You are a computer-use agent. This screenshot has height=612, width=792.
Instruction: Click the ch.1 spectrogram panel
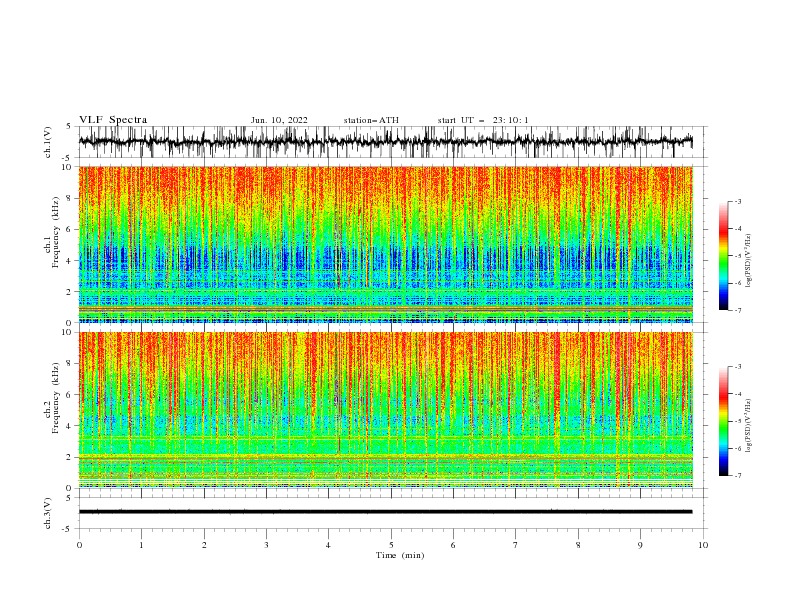[385, 244]
